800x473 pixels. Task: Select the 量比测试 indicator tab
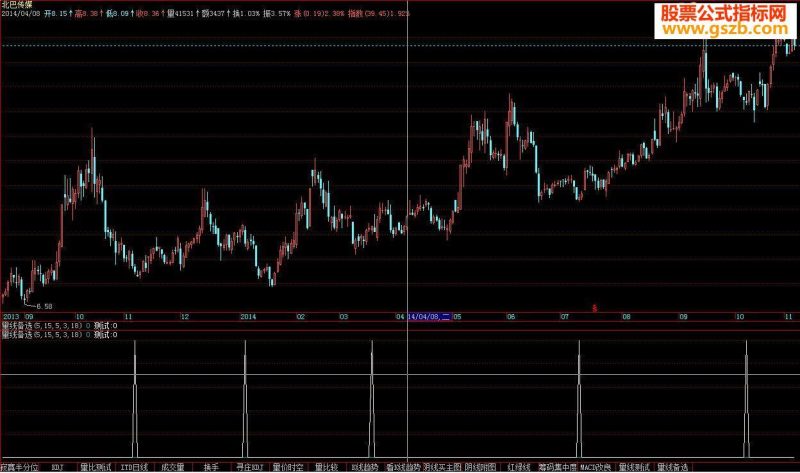click(95, 467)
